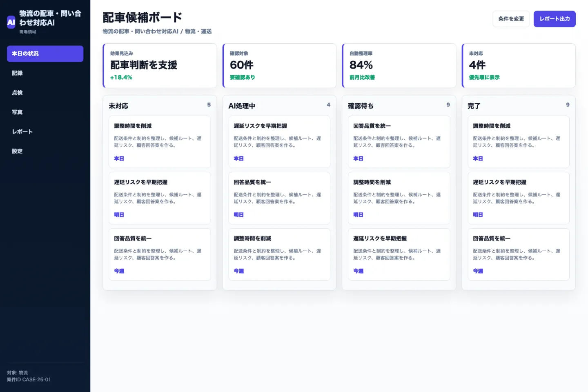This screenshot has width=588, height=392.
Task: Open 設定 in the sidebar
Action: (45, 151)
